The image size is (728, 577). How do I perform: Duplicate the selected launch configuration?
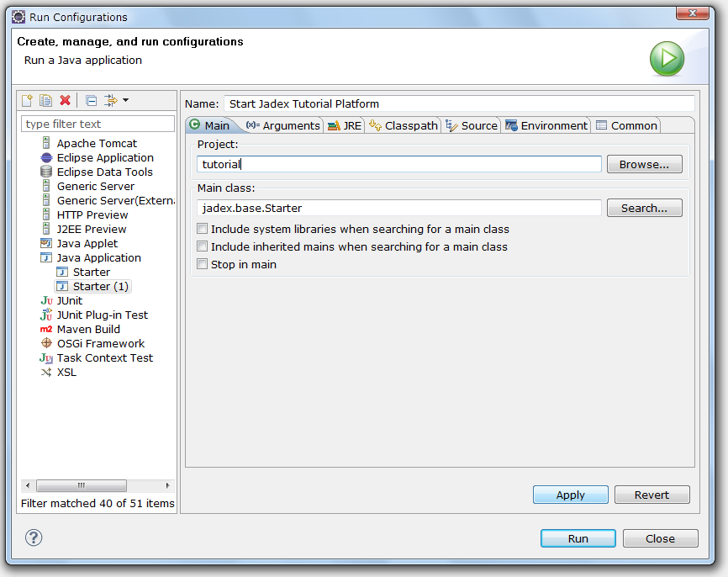pyautogui.click(x=45, y=100)
